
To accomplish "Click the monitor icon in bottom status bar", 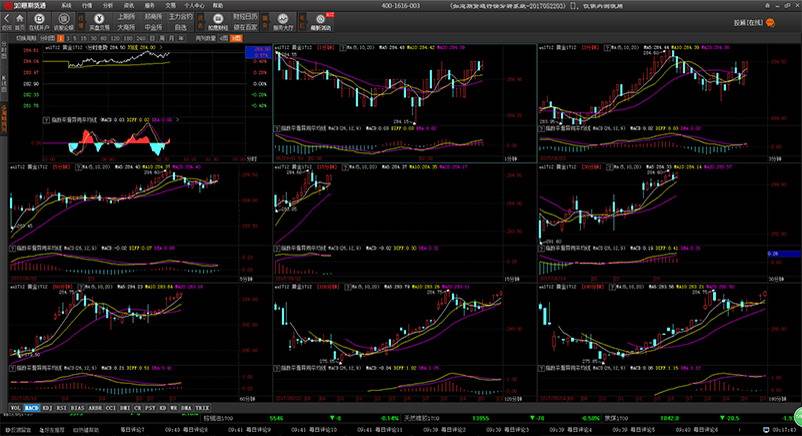I will point(766,430).
